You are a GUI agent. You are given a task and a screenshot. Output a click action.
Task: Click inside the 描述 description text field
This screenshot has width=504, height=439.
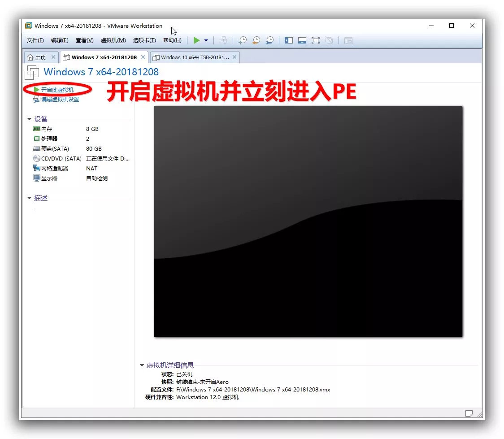tap(81, 207)
